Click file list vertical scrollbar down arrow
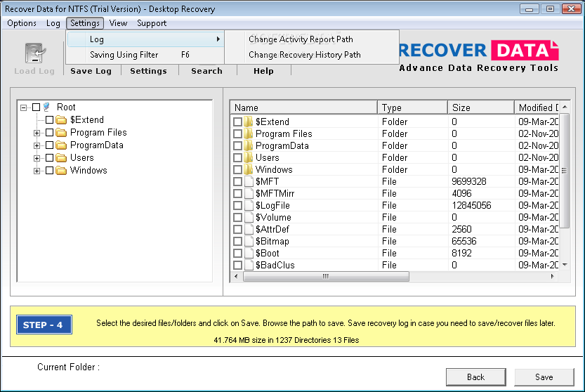 (x=565, y=265)
